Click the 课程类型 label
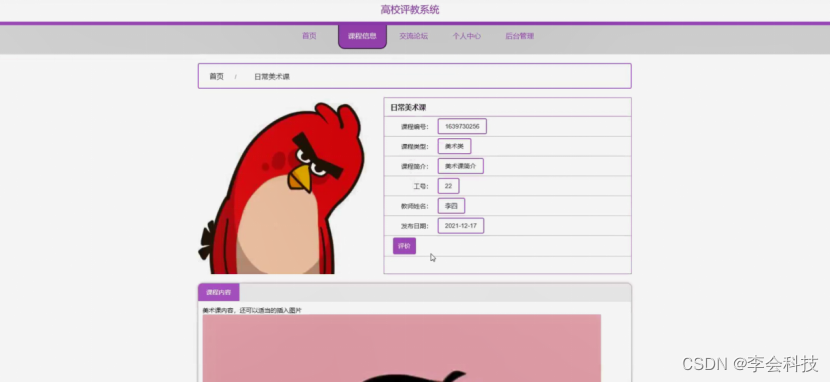The image size is (834, 382). tap(414, 146)
